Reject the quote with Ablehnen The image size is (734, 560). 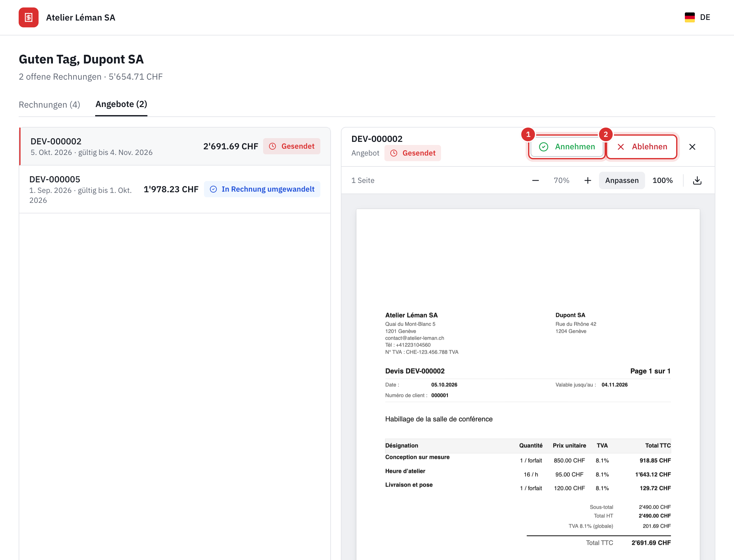(x=642, y=147)
